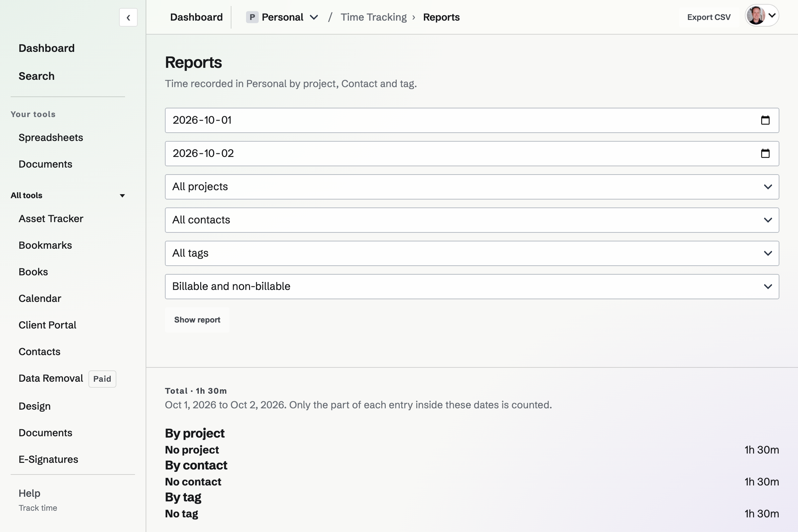
Task: Select the No contact row
Action: coord(472,482)
